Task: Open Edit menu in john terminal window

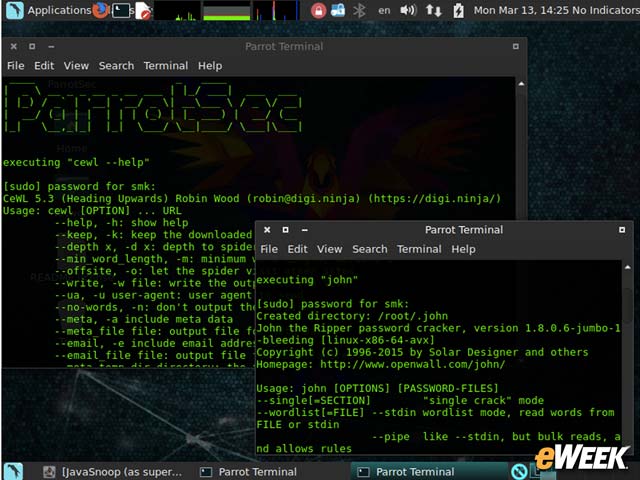Action: 298,249
